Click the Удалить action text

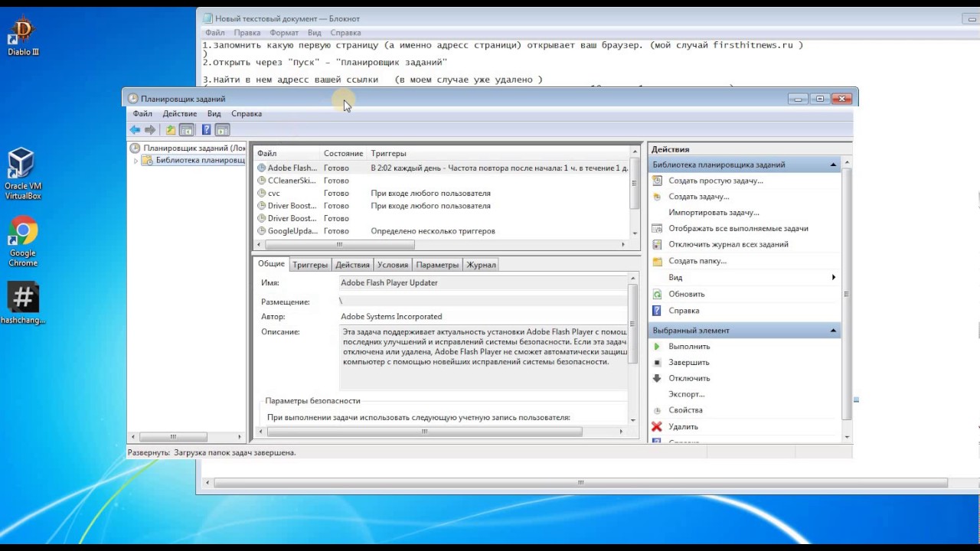click(x=683, y=427)
